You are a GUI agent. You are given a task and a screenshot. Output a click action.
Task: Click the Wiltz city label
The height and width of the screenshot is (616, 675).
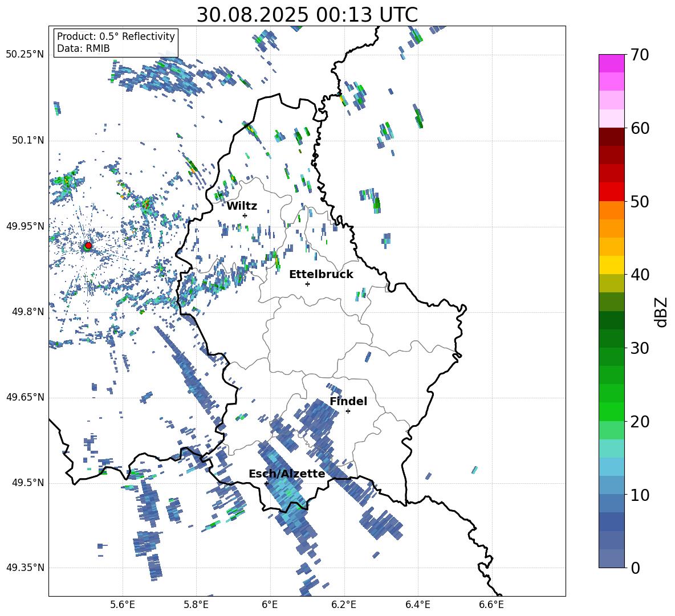(242, 206)
